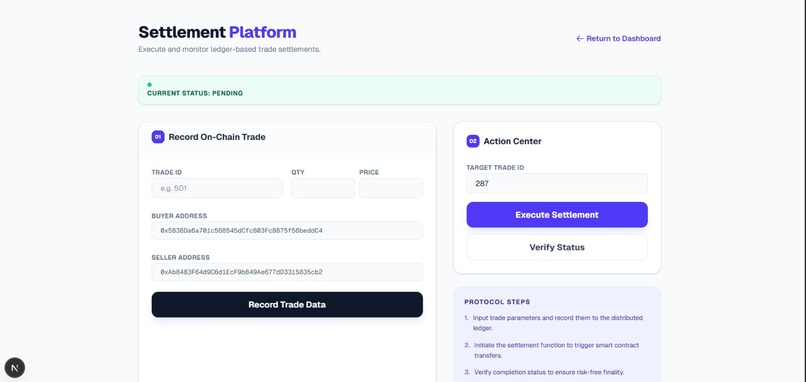
Task: Click the Settlement Platform page title
Action: point(217,32)
